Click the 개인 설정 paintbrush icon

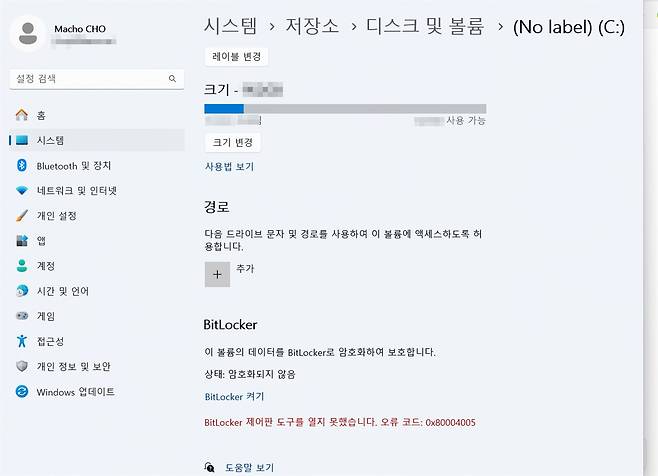pyautogui.click(x=22, y=215)
